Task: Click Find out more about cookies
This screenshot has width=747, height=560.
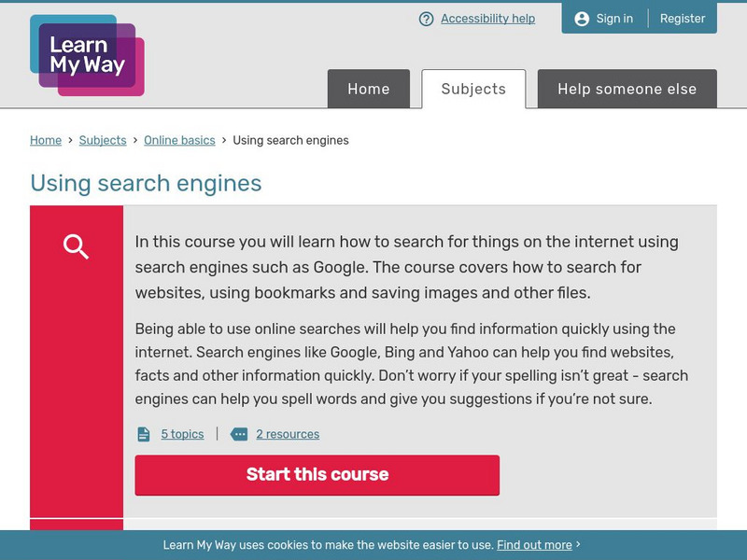Action: point(534,545)
